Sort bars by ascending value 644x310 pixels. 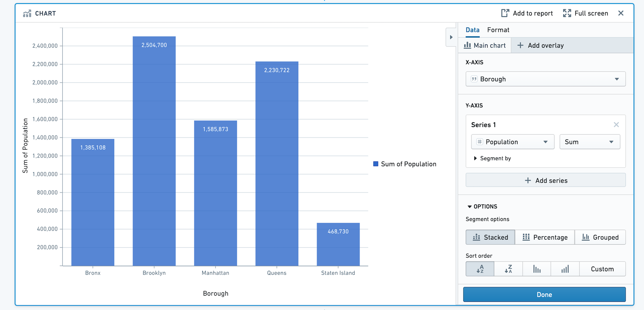click(x=565, y=269)
